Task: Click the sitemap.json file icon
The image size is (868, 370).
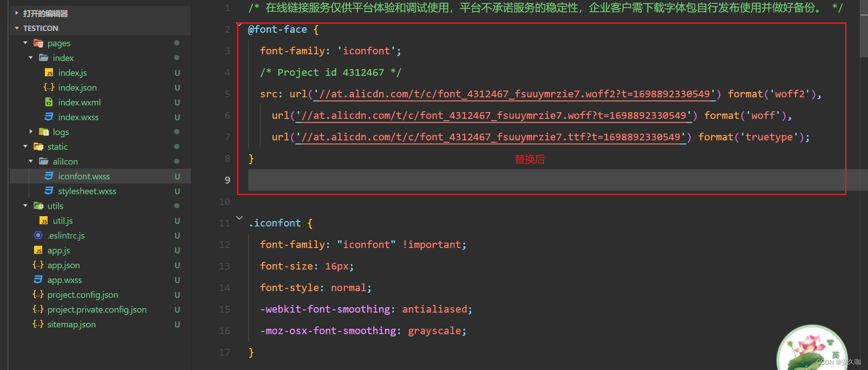Action: tap(39, 324)
